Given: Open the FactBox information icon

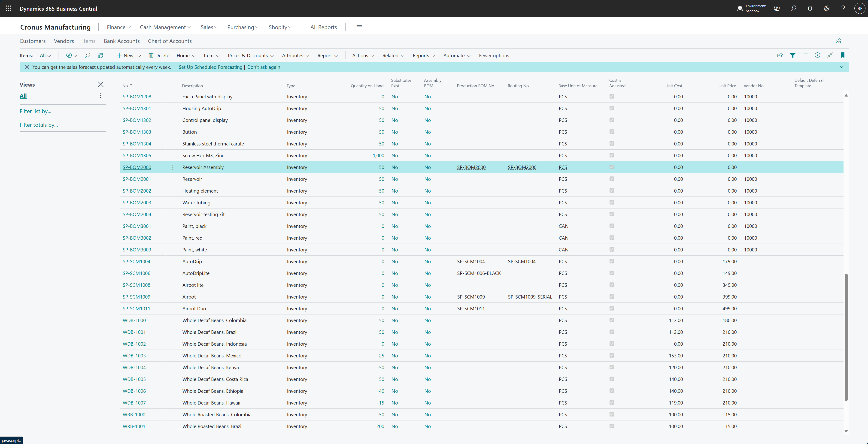Looking at the screenshot, I should 817,55.
